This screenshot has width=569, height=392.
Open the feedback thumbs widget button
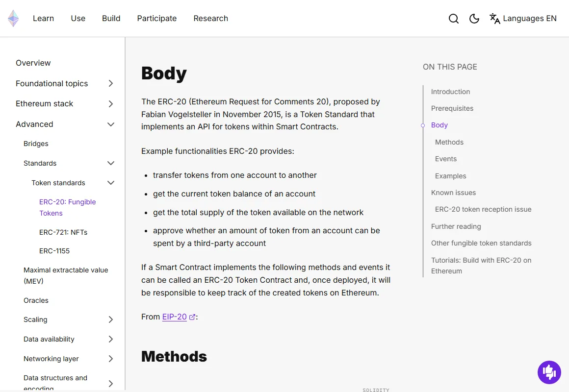[x=549, y=372]
